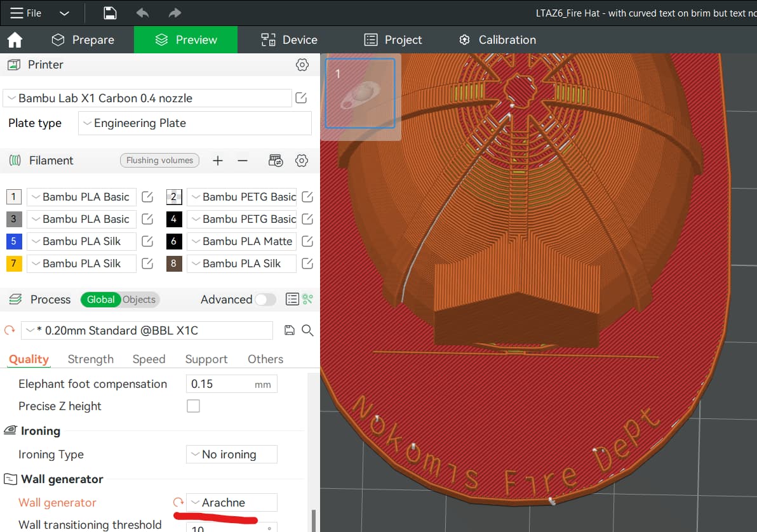Edit filament 8 Bambu PLA Silk preset
This screenshot has height=532, width=757.
307,263
